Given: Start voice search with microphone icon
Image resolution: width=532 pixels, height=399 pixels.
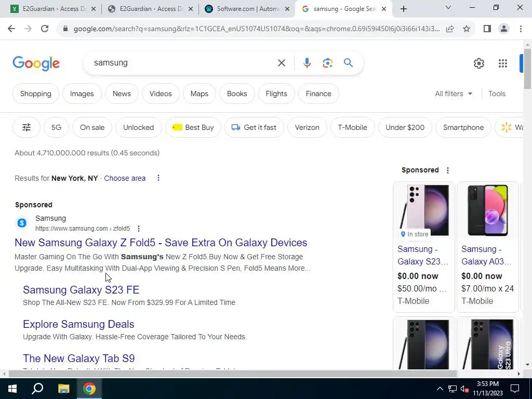Looking at the screenshot, I should [x=307, y=63].
